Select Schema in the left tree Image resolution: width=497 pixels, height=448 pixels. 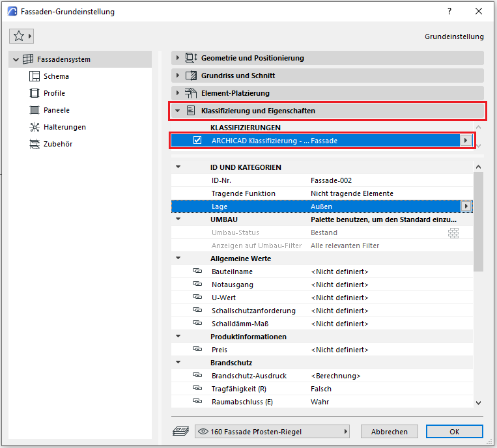55,76
